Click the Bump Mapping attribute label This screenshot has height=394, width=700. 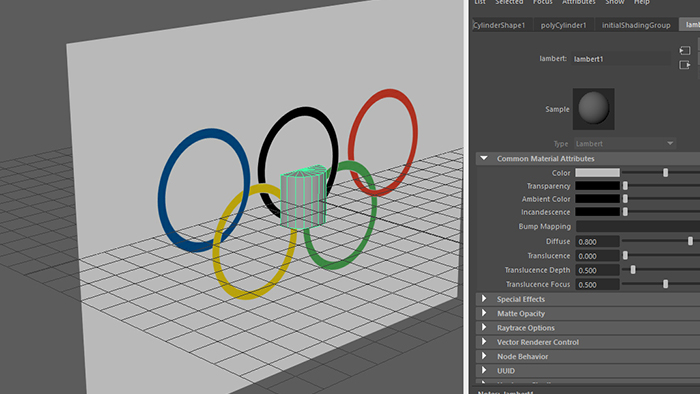tap(545, 227)
